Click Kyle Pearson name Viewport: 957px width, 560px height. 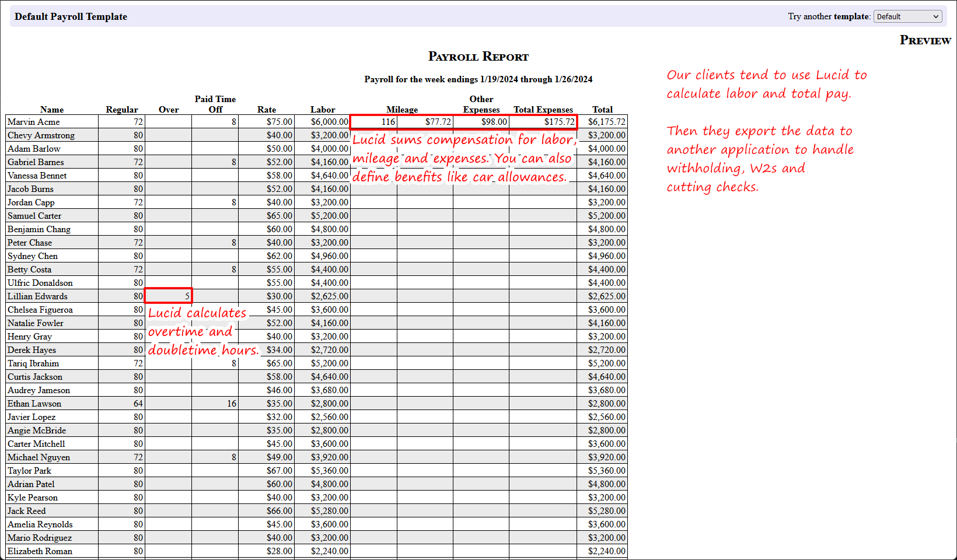[52, 498]
